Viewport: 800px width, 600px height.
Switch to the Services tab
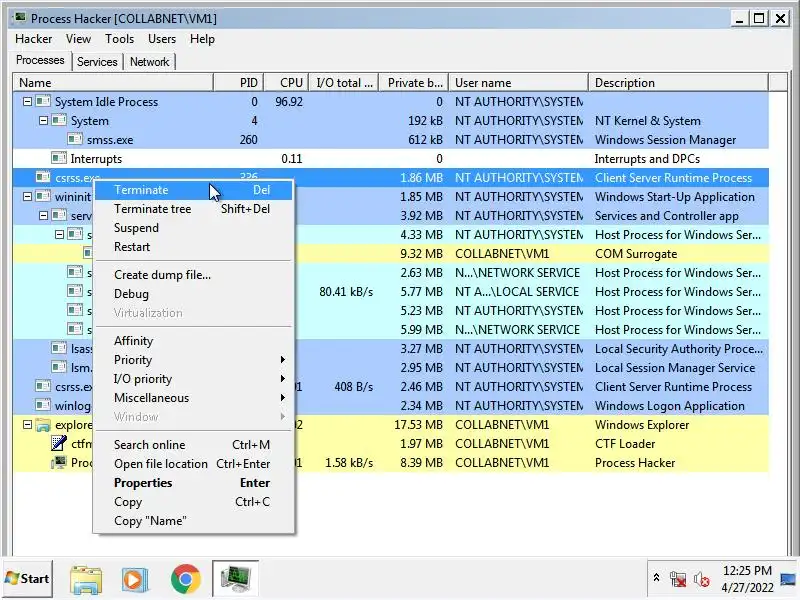pyautogui.click(x=97, y=62)
